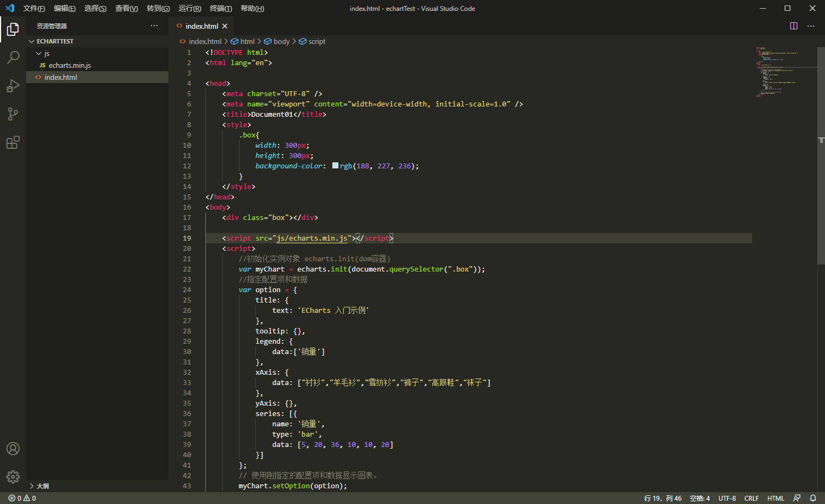The height and width of the screenshot is (504, 825).
Task: Click the rgb color swatch on line 12
Action: pos(335,166)
